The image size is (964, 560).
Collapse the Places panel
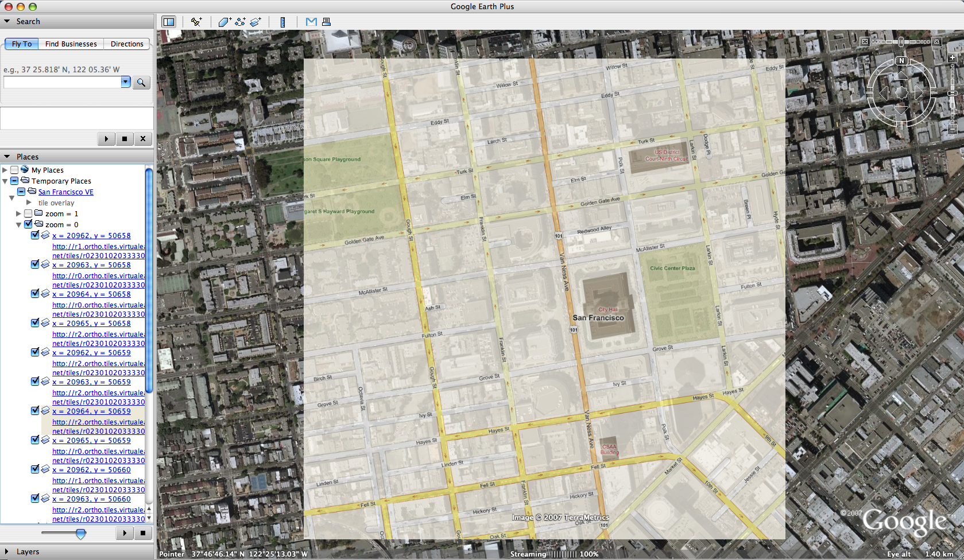click(7, 157)
